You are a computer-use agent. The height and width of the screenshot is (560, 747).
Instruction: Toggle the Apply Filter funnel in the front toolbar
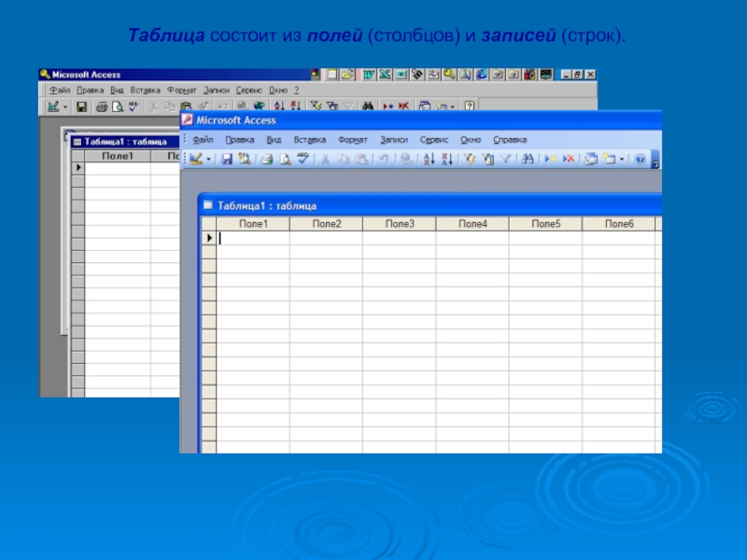click(505, 159)
